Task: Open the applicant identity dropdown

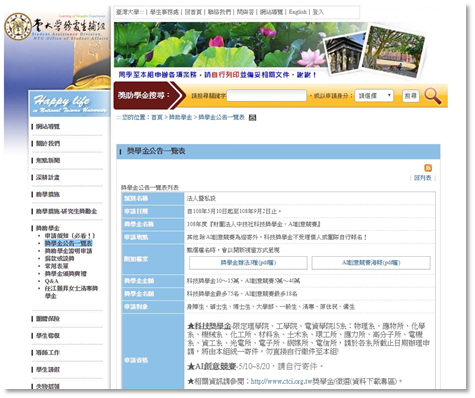Action: [x=374, y=96]
